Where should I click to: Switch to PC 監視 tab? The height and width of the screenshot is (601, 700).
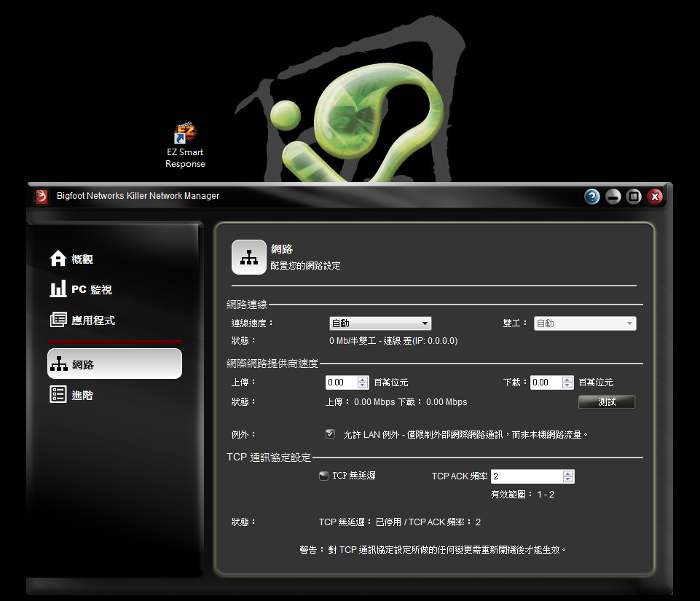115,289
